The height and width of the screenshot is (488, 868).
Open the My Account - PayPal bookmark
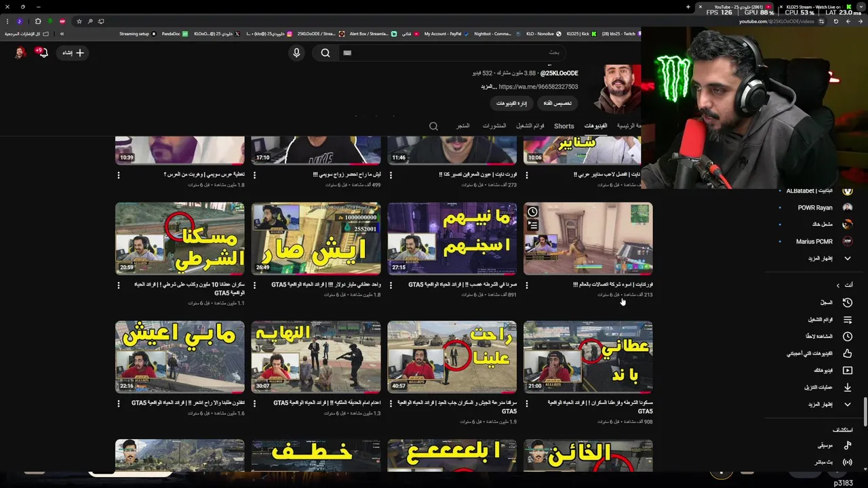446,34
